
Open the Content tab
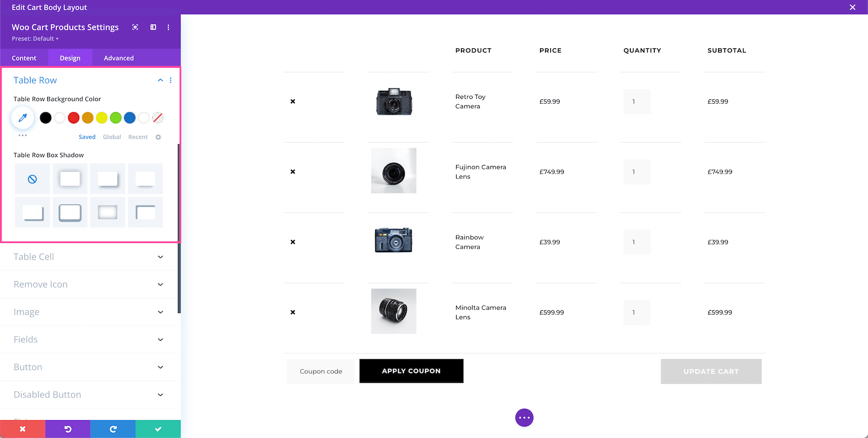click(x=25, y=58)
